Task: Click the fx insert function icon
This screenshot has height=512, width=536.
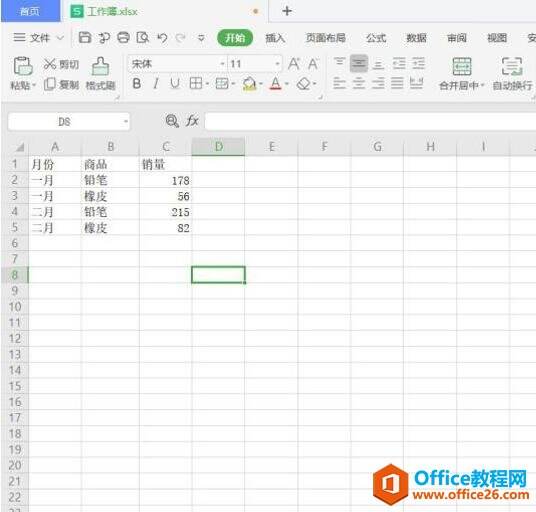Action: (x=192, y=121)
